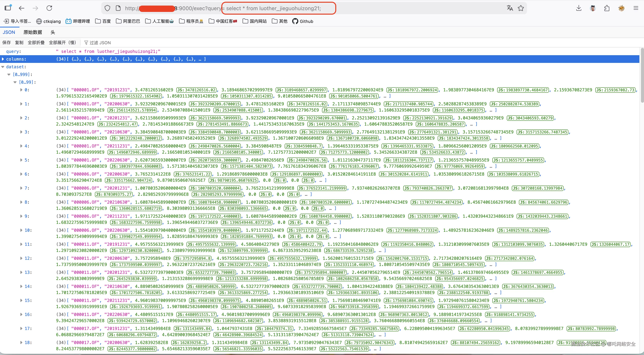Click the shield tracking protection icon
Viewport: 644px width, 355px height.
coord(107,8)
